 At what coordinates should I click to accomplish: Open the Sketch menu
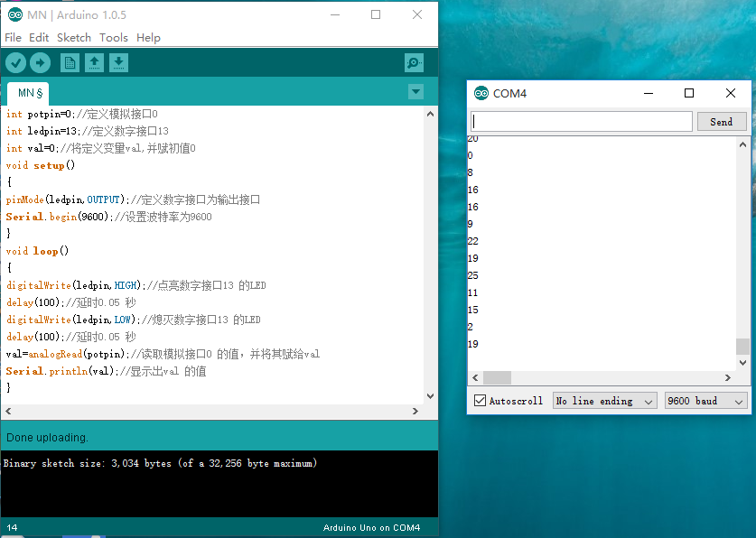[x=74, y=38]
